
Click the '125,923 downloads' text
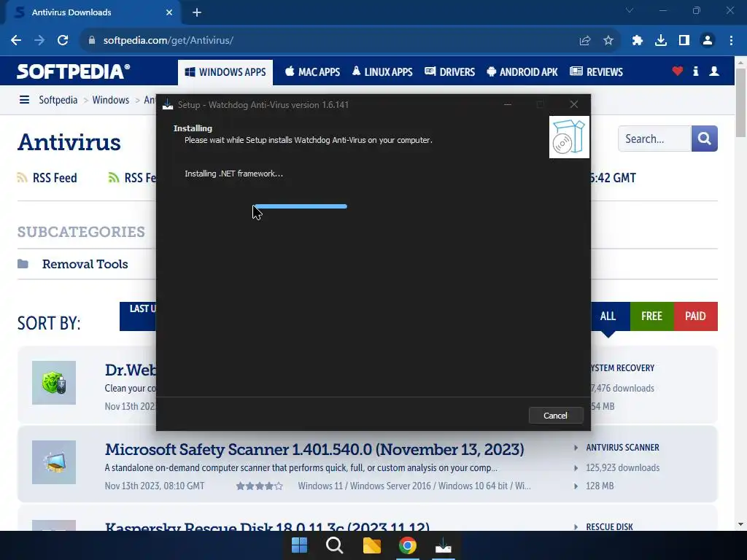coord(623,467)
